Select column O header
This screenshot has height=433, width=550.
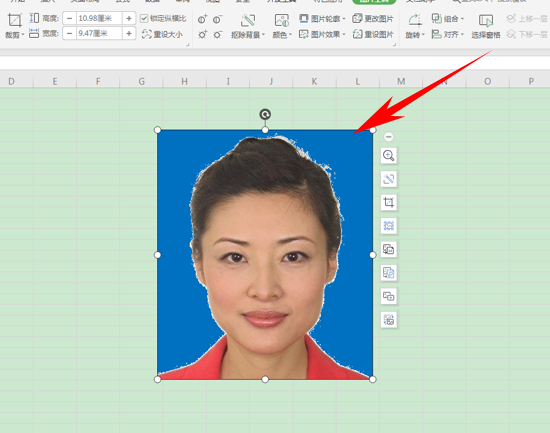click(x=488, y=81)
